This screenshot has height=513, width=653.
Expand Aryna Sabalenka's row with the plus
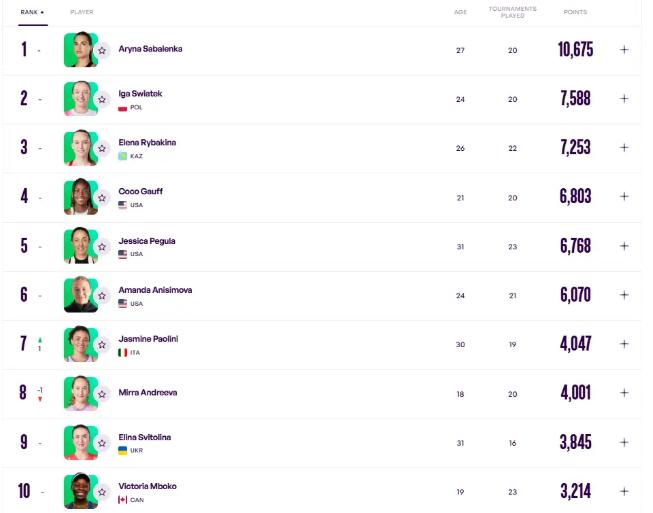click(624, 49)
